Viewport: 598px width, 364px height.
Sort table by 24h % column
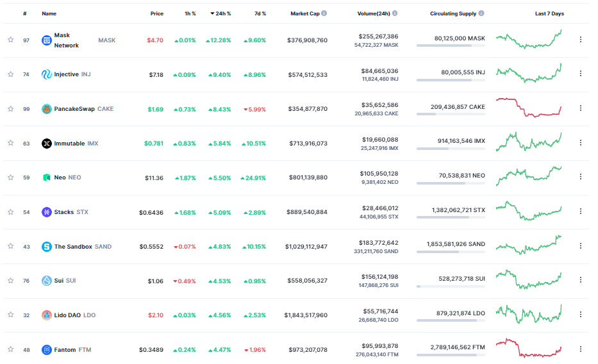(220, 13)
